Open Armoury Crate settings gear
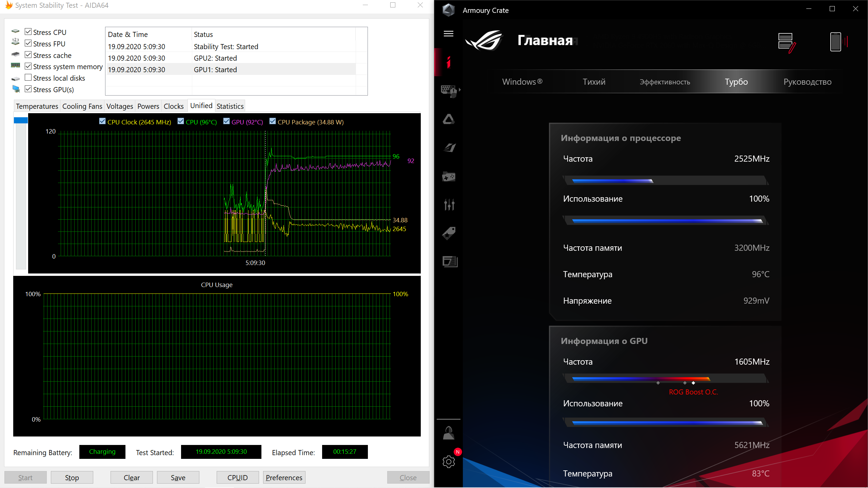The height and width of the screenshot is (488, 868). [x=449, y=462]
